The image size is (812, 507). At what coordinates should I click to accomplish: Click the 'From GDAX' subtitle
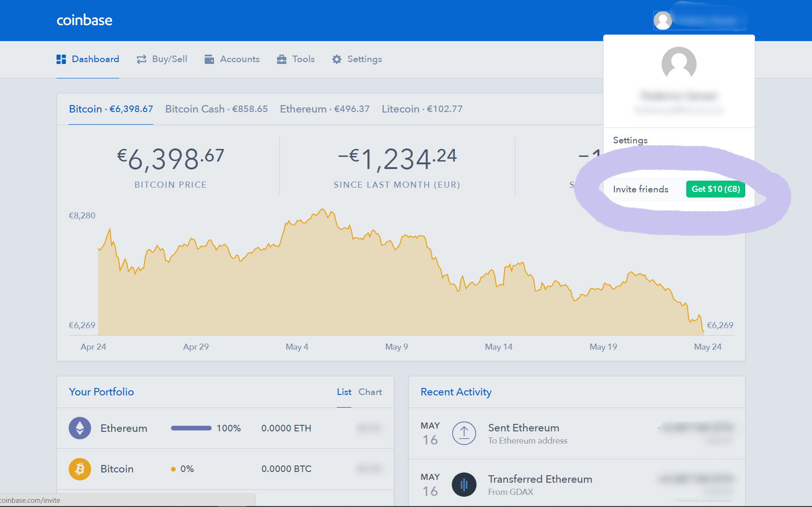pyautogui.click(x=511, y=492)
